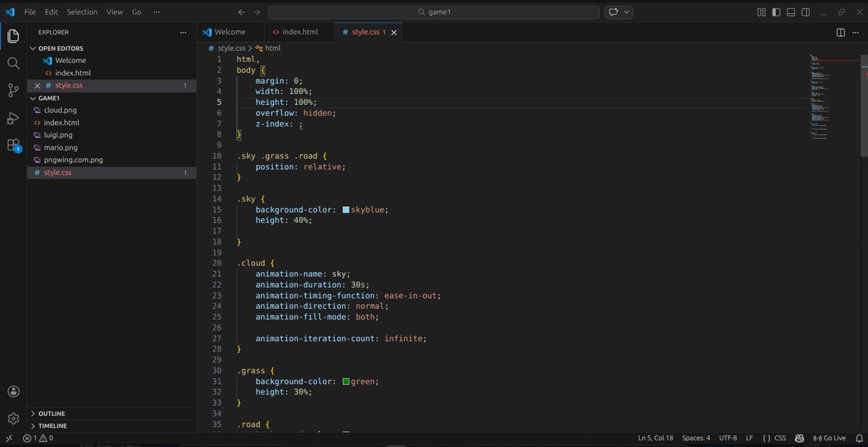Image resolution: width=868 pixels, height=447 pixels.
Task: Open the Accounts menu icon
Action: [x=13, y=391]
